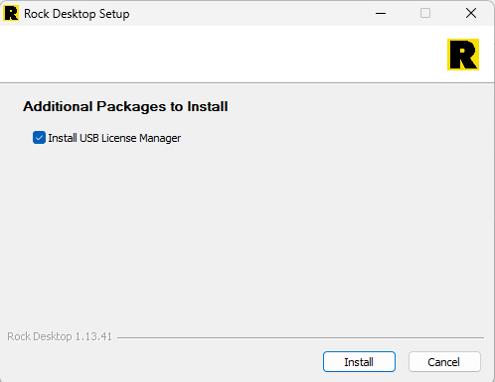Click the word "Setup" in the title bar
495x382 pixels.
point(114,14)
